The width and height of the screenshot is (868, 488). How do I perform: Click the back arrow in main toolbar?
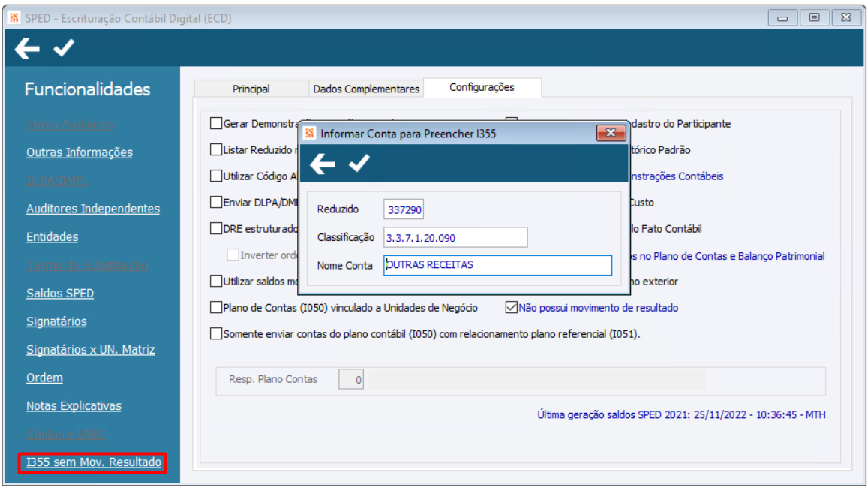(x=26, y=48)
